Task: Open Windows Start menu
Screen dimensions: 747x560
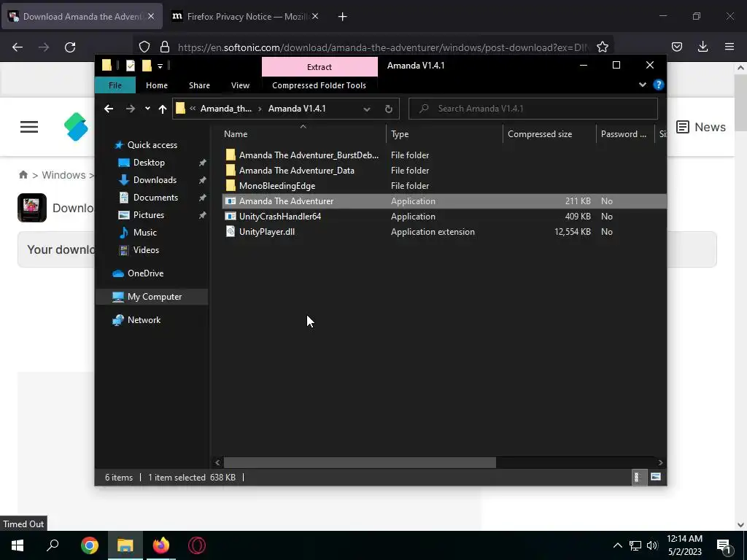Action: click(x=18, y=545)
